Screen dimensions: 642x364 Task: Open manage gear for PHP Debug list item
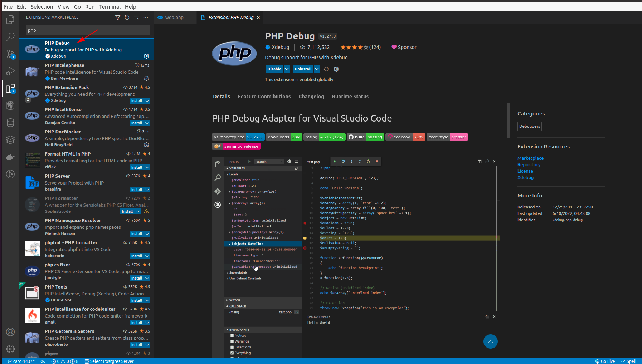tap(146, 56)
